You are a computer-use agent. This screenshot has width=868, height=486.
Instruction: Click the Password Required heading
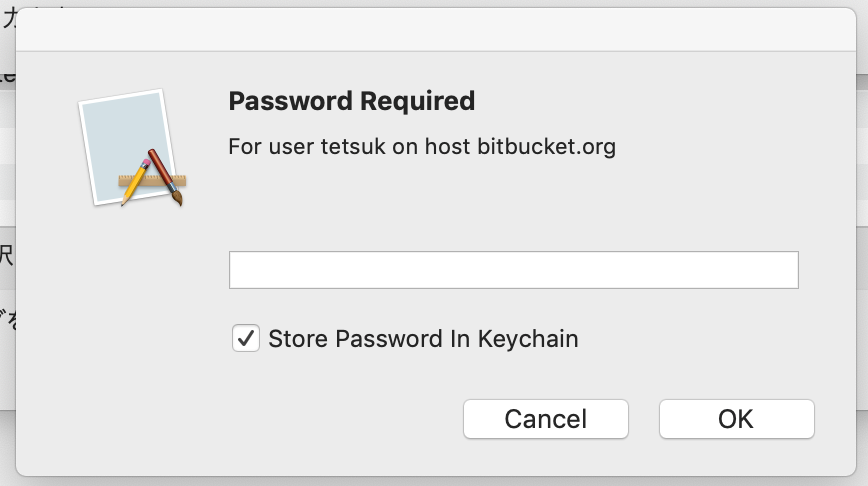click(x=352, y=101)
